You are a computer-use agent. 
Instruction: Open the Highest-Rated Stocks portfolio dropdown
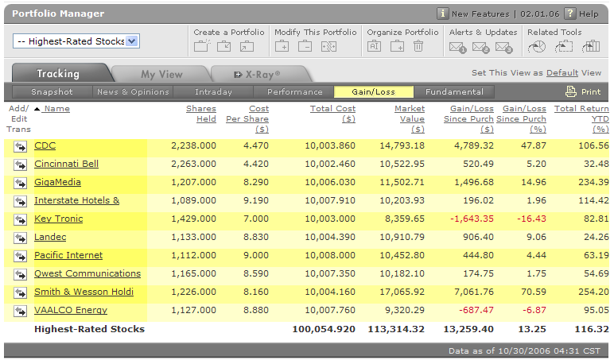click(132, 41)
